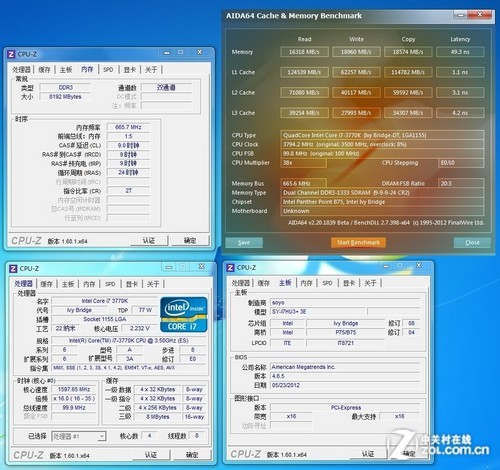Viewport: 500px width, 470px height.
Task: Click the Close button at the bottom of AIDA64
Action: point(472,242)
